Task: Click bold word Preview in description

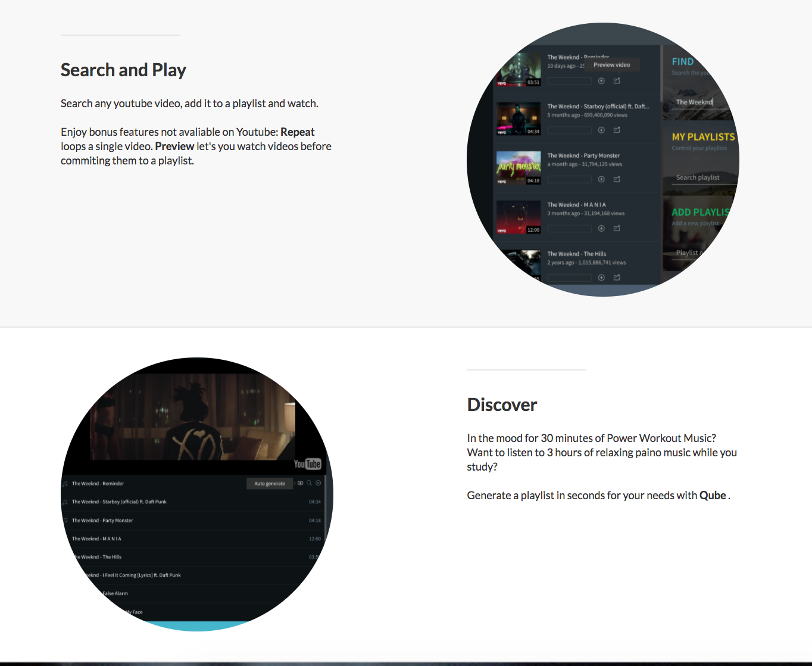Action: click(174, 147)
